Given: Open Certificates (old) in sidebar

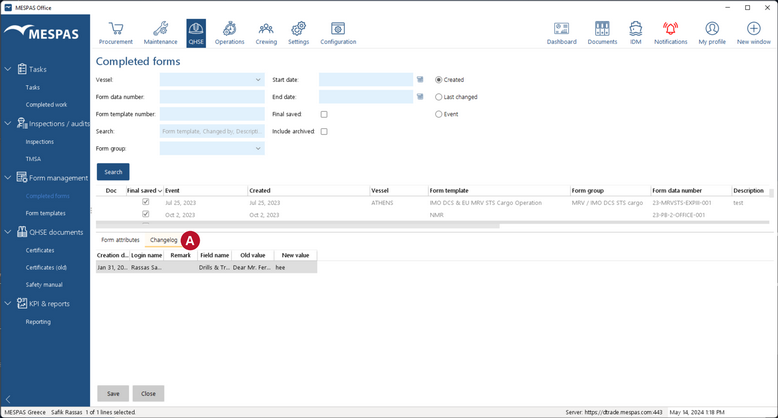Looking at the screenshot, I should 46,267.
